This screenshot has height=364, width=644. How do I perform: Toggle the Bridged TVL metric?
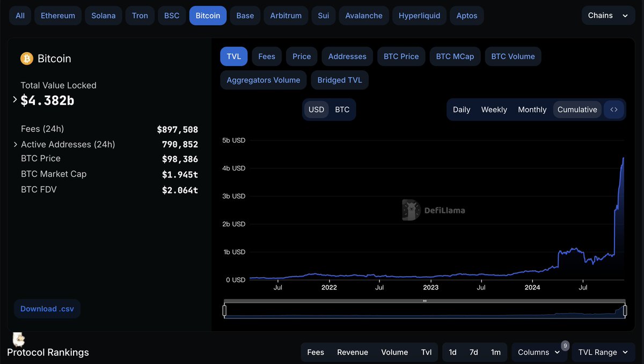point(340,80)
